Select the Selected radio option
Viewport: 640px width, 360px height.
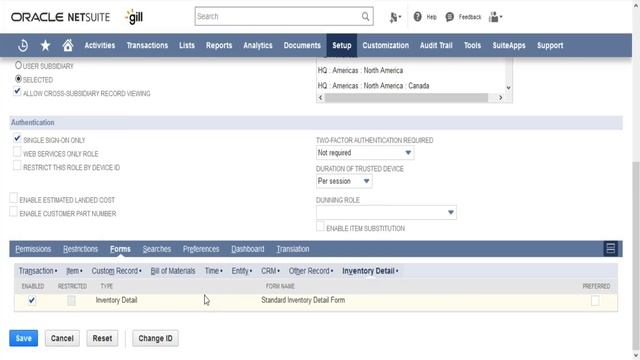(18, 79)
